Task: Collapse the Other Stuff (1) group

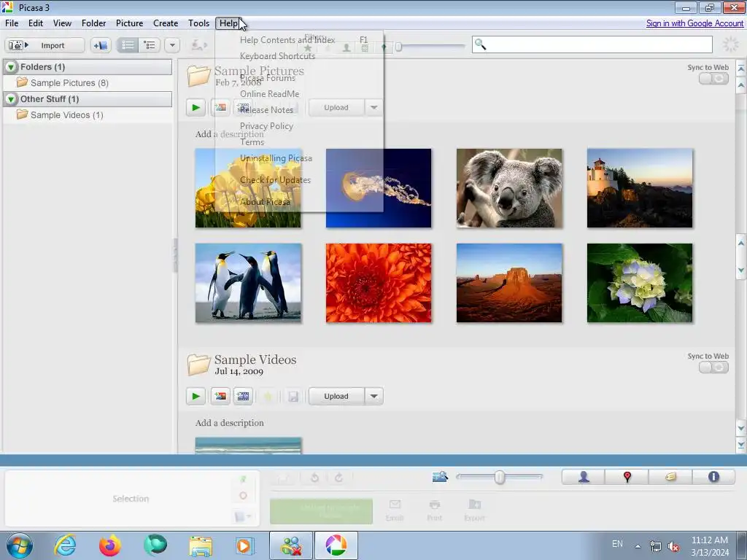Action: 10,99
